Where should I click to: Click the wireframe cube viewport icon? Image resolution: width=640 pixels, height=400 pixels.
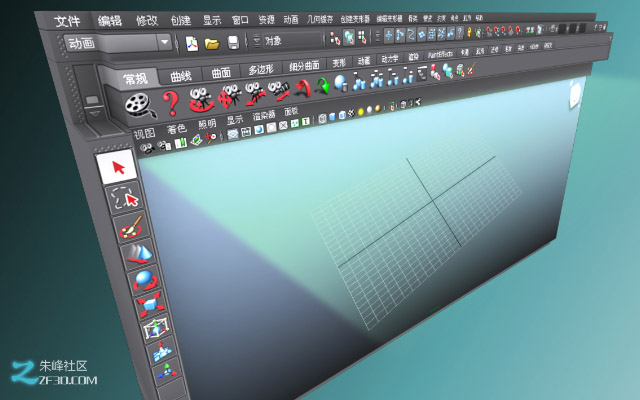point(322,118)
